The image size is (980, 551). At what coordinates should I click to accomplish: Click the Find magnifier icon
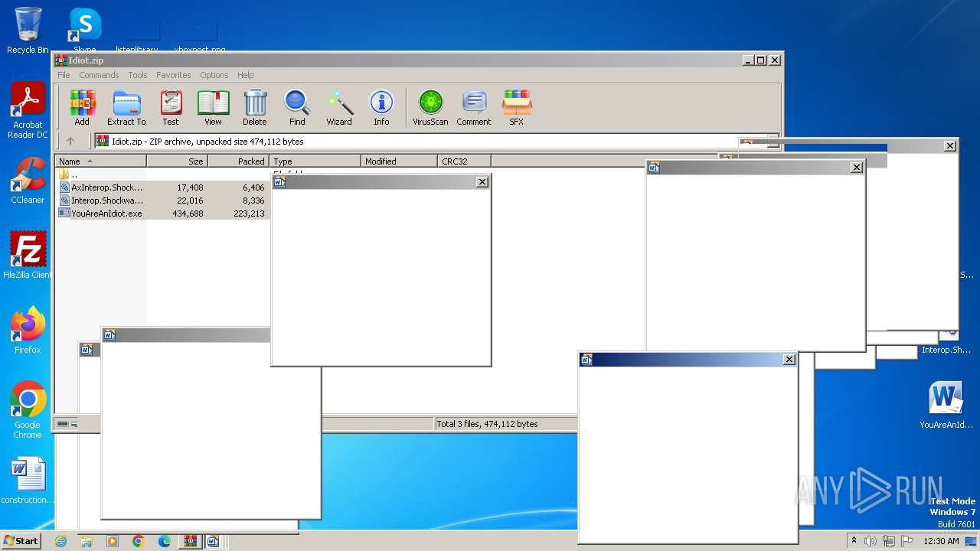[x=297, y=107]
